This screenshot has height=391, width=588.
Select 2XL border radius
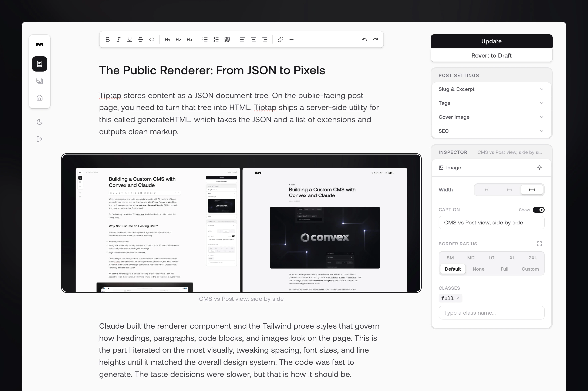[x=533, y=258]
